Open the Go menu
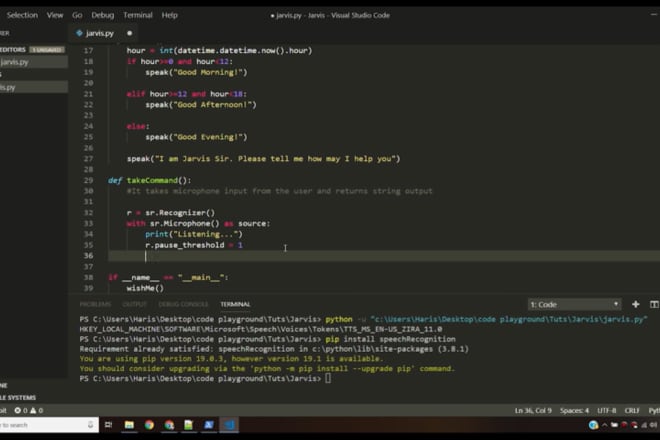The width and height of the screenshot is (660, 440). click(x=77, y=15)
